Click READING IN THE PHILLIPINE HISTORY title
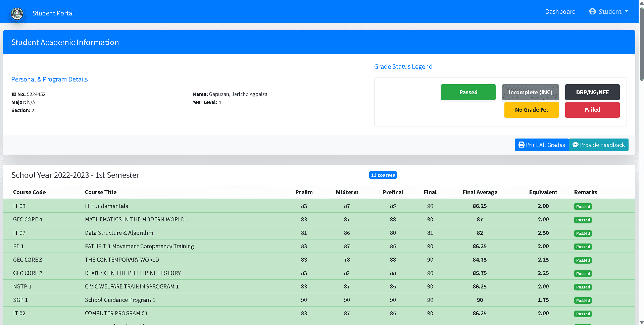The height and width of the screenshot is (325, 644). point(133,273)
